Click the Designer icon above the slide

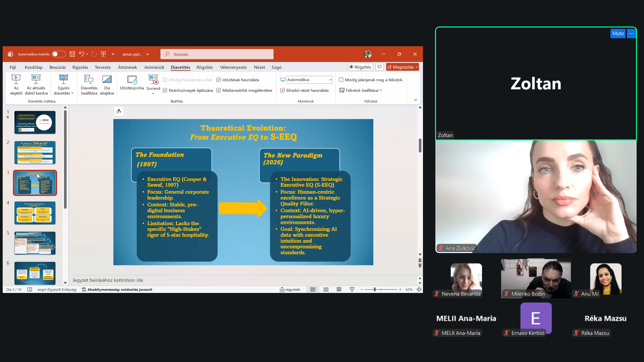tap(119, 112)
